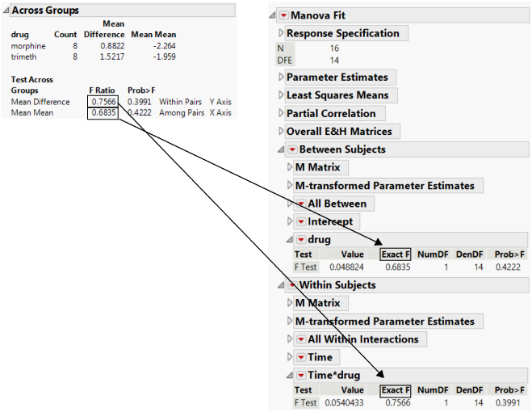
Task: Click the Among Pairs label
Action: coord(182,113)
